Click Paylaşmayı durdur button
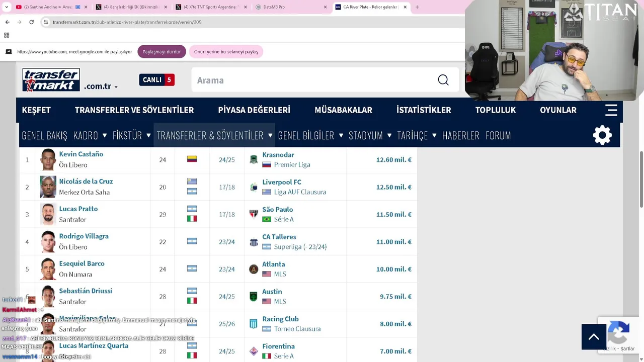Viewport: 644px width, 362px height. click(x=162, y=52)
